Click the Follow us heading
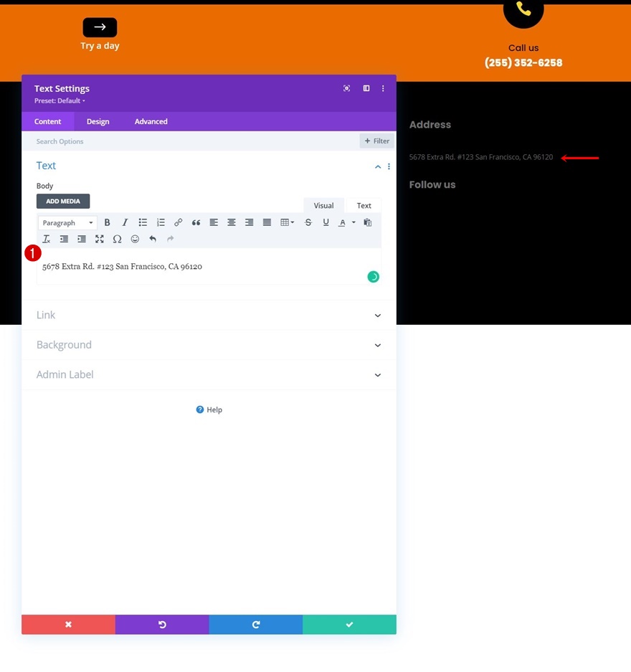Viewport: 631px width, 672px height. click(x=432, y=185)
